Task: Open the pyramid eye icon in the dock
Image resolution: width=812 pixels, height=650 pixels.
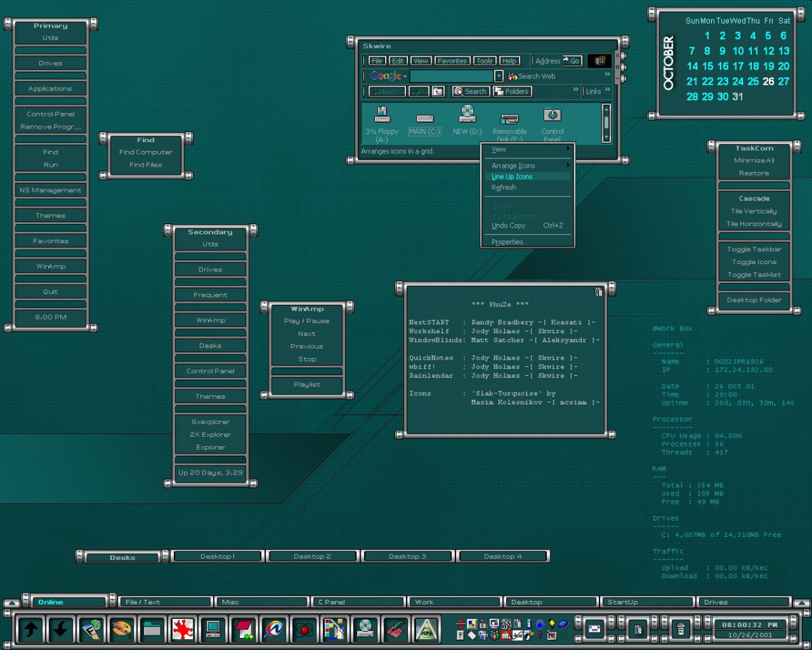Action: (426, 629)
